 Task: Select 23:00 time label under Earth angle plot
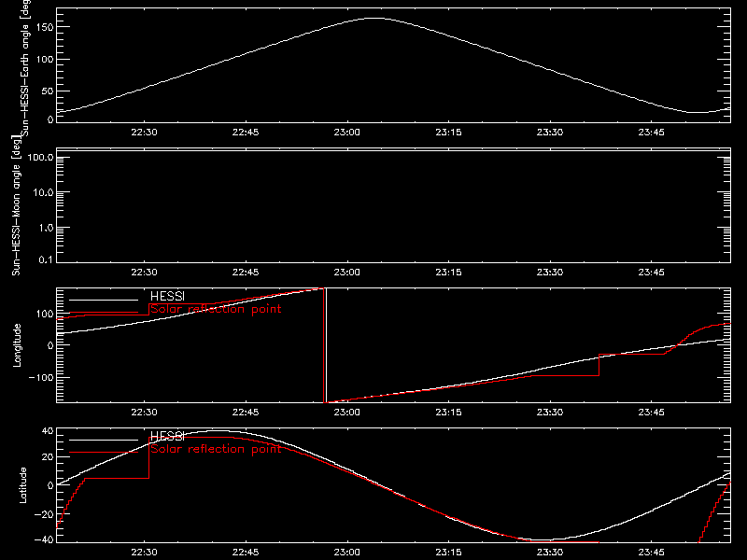[346, 133]
